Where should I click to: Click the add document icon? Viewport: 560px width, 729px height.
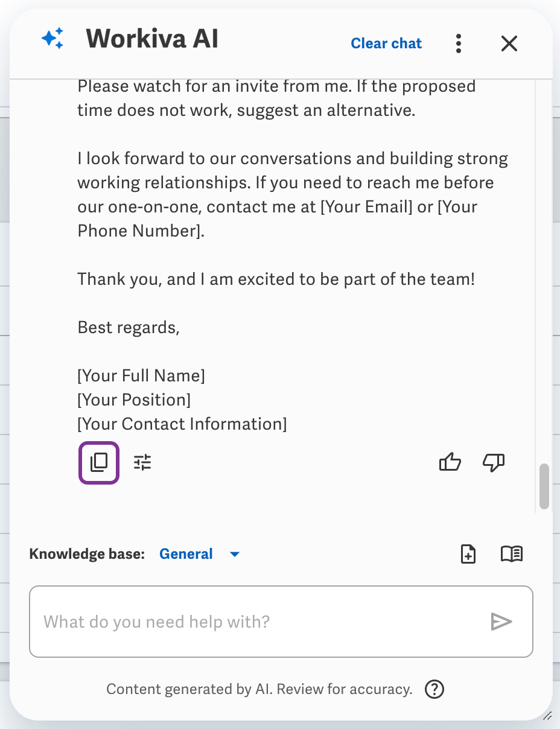point(468,554)
